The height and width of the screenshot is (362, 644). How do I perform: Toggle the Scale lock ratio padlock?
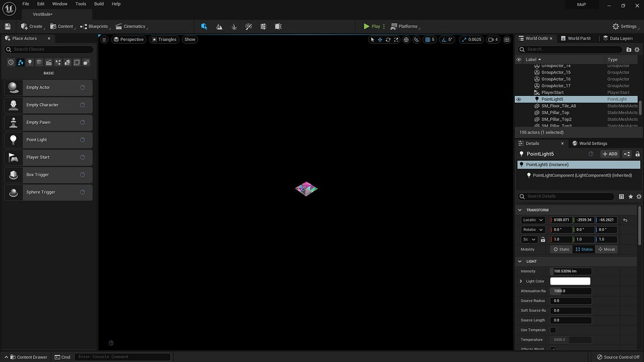[543, 240]
